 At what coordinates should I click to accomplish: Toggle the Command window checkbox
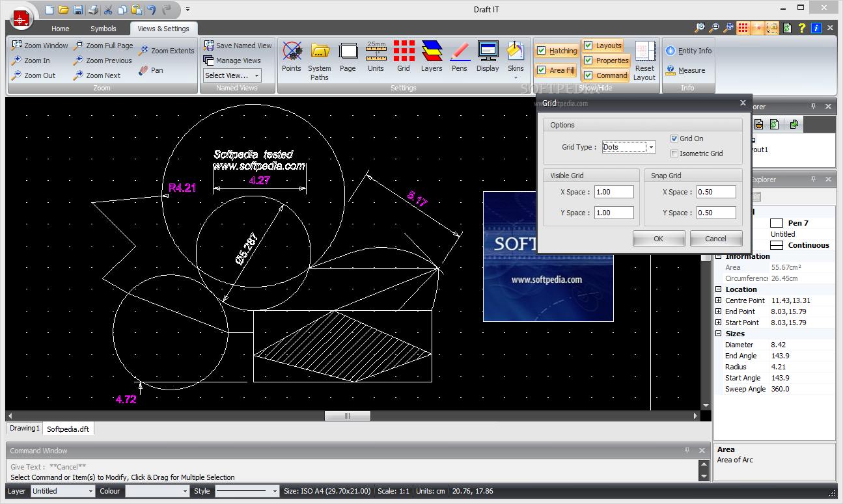pyautogui.click(x=588, y=75)
